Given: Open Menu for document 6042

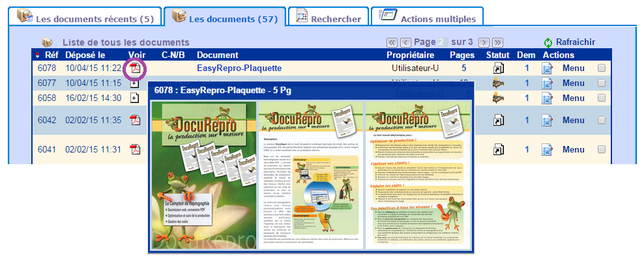Looking at the screenshot, I should [574, 120].
